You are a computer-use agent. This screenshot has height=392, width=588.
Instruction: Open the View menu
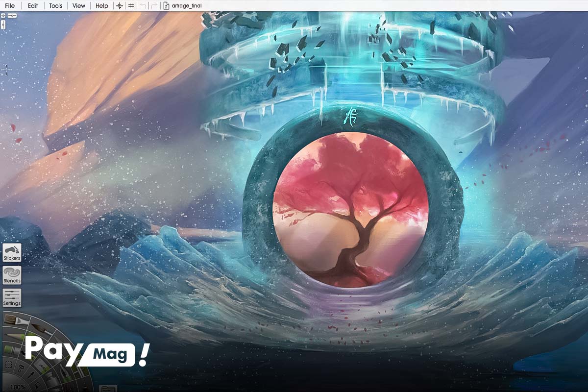pyautogui.click(x=78, y=6)
